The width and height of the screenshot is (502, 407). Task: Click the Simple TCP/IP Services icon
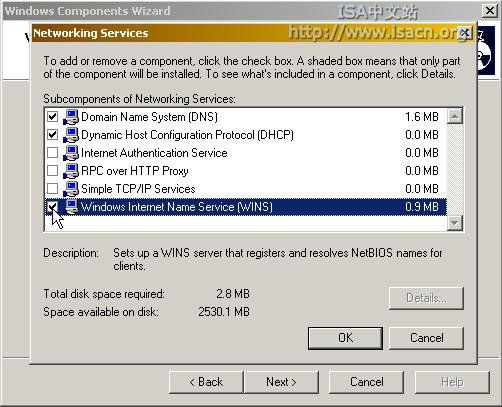coord(71,189)
